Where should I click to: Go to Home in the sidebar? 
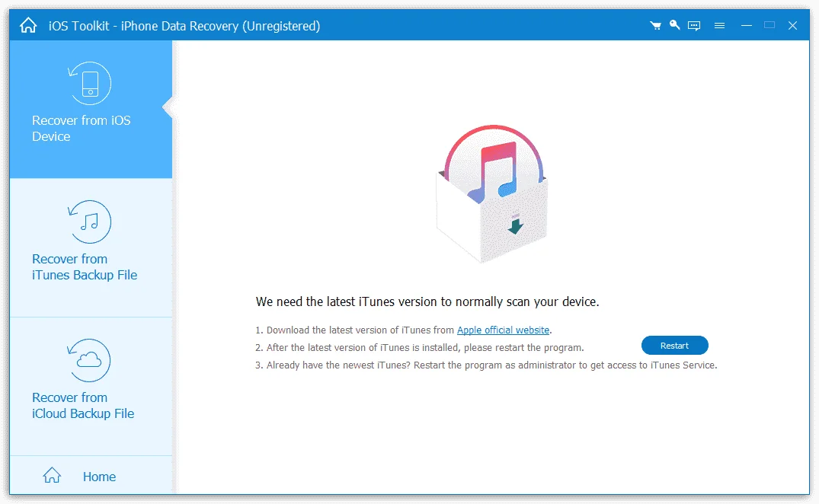click(x=91, y=475)
